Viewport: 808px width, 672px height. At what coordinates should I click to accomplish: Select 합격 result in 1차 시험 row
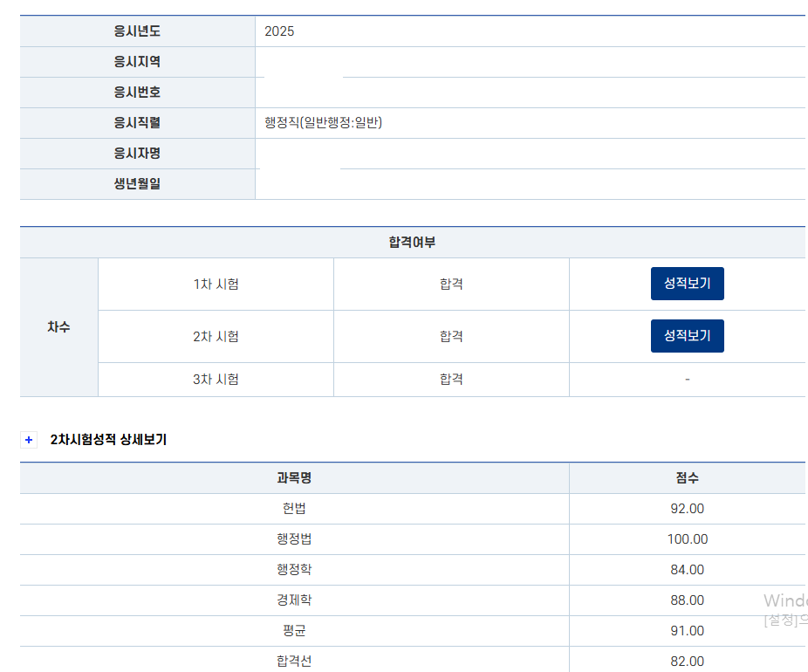click(451, 284)
